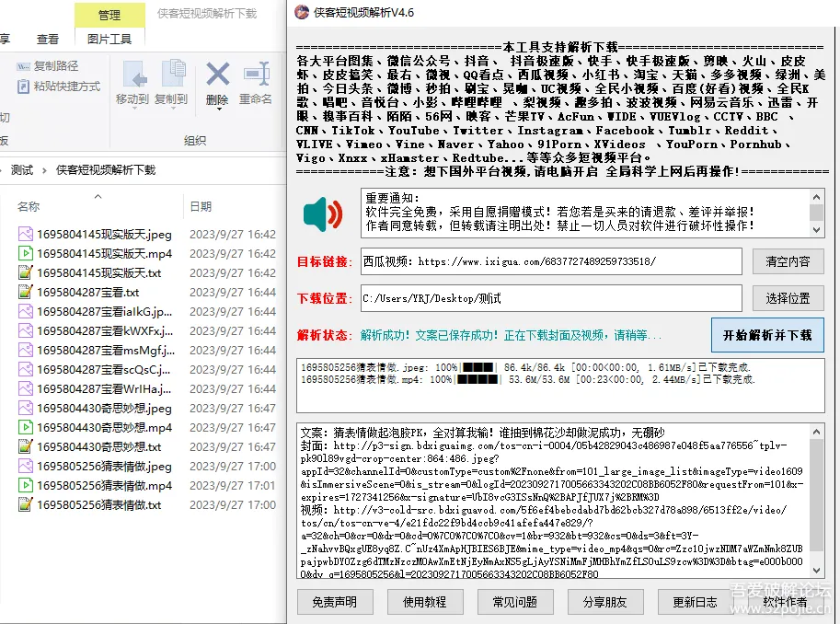
Task: Open the 管理 (Manage) ribbon tab
Action: pos(109,15)
